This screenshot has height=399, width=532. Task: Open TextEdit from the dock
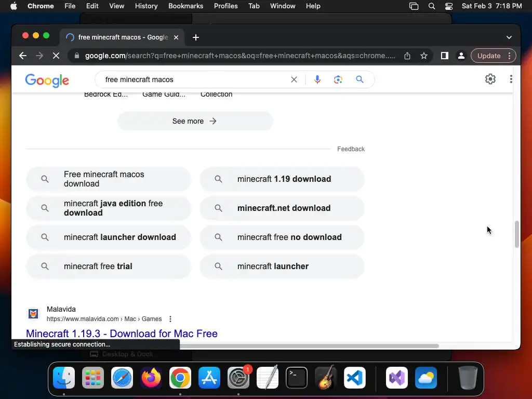[268, 378]
